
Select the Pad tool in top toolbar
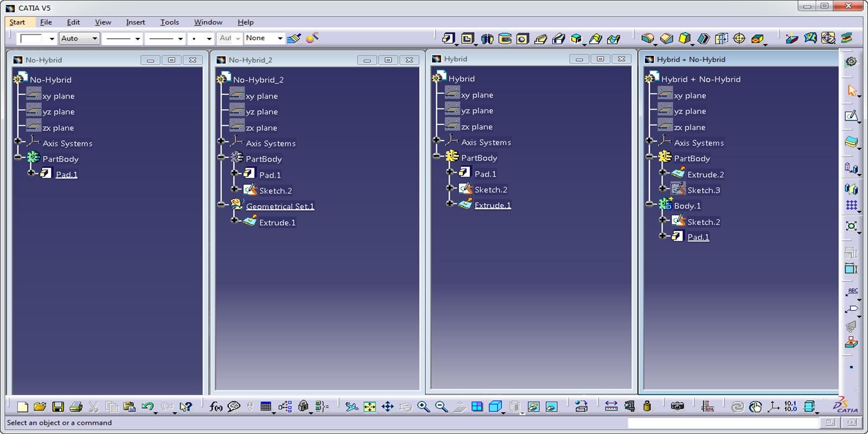448,39
